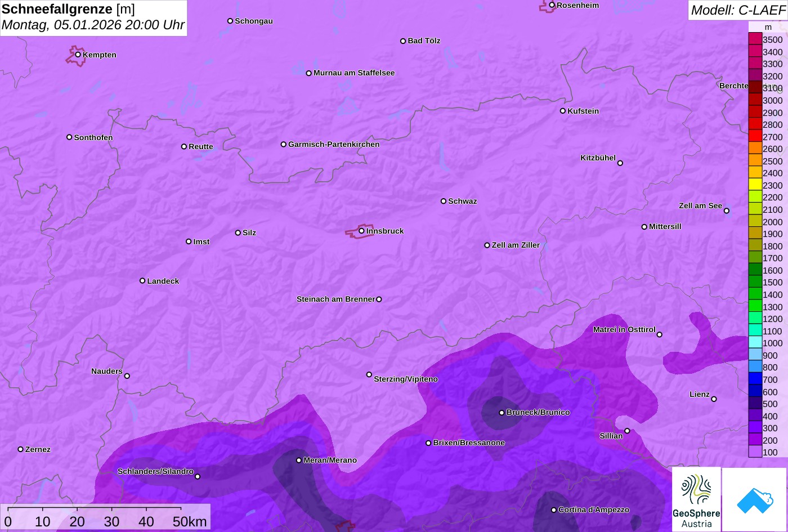Click the Zell am Ziller label

tap(516, 245)
